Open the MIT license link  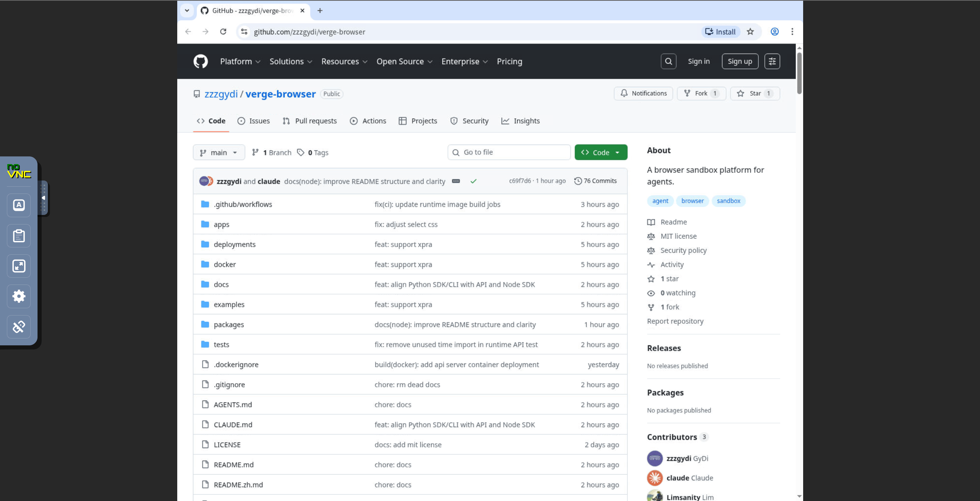point(678,236)
